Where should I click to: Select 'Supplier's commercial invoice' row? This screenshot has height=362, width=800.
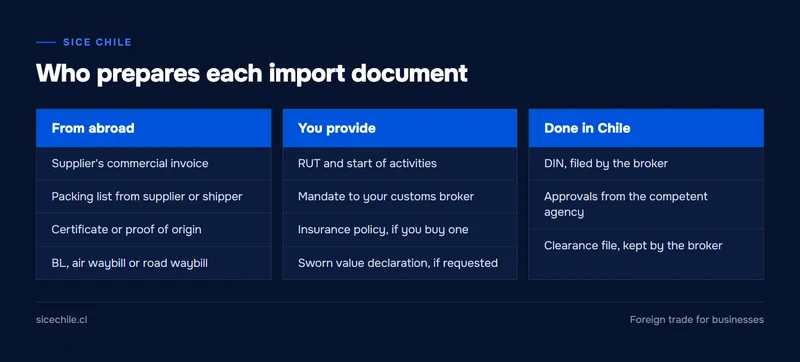(x=154, y=164)
